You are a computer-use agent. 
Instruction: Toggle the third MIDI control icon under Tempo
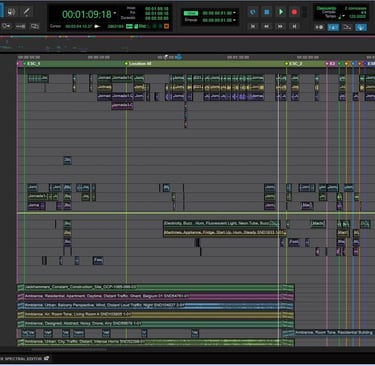[x=347, y=27]
